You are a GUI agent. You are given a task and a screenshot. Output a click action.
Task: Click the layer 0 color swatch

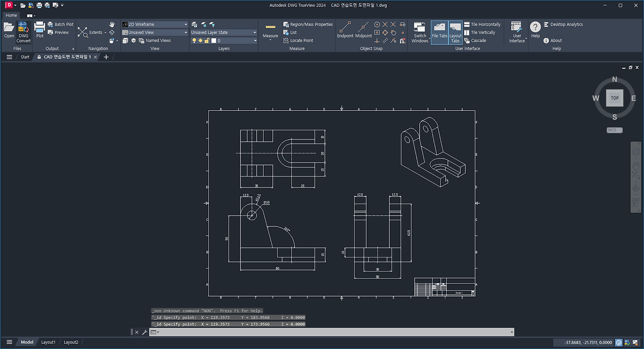click(213, 41)
